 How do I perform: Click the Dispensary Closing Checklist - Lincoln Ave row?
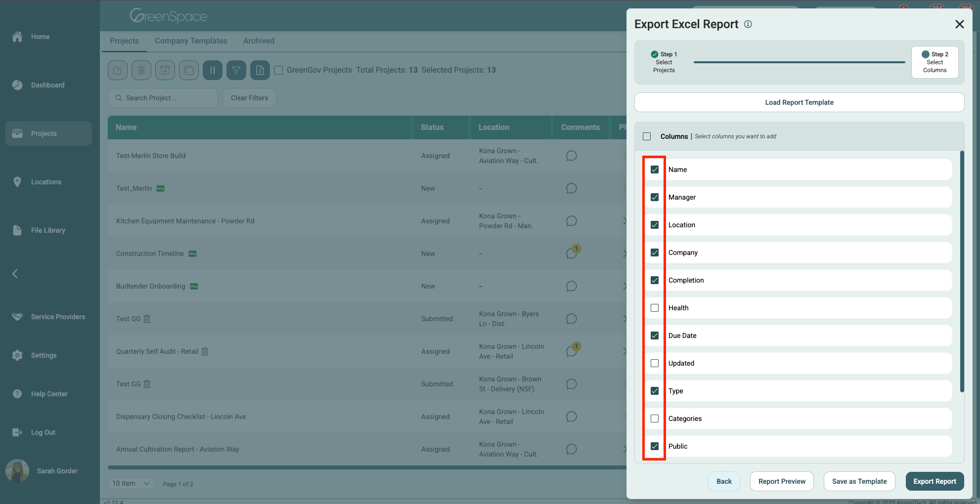[367, 417]
